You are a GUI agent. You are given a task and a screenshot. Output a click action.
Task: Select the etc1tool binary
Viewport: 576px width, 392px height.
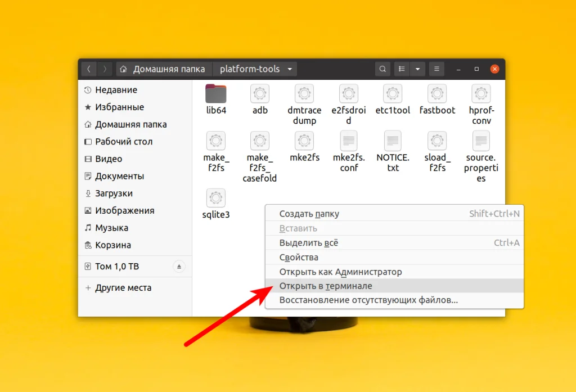(393, 94)
